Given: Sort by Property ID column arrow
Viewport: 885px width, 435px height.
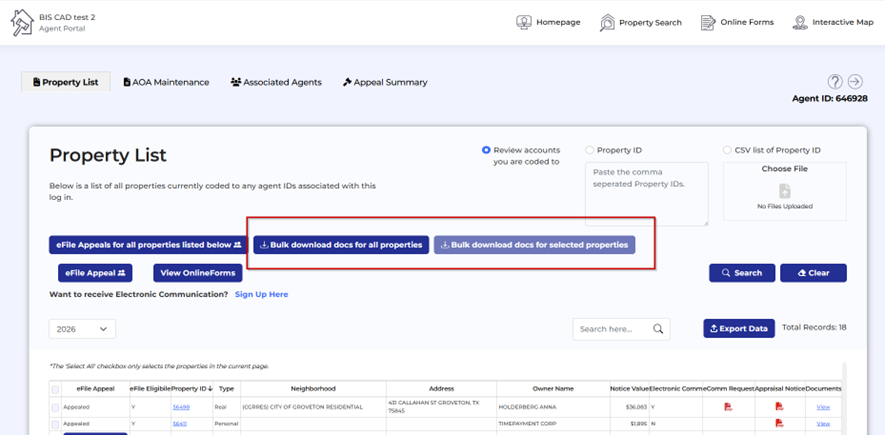Looking at the screenshot, I should 210,389.
